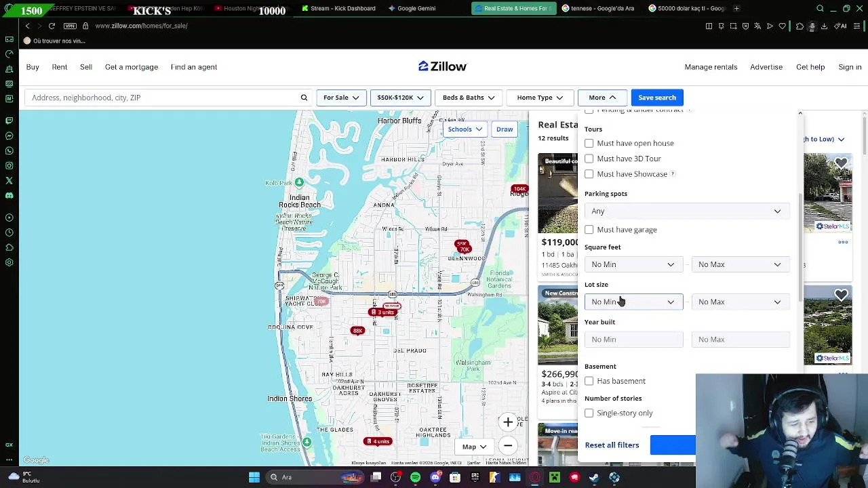Open X (Twitter) in browser sidebar
868x488 pixels.
click(9, 180)
